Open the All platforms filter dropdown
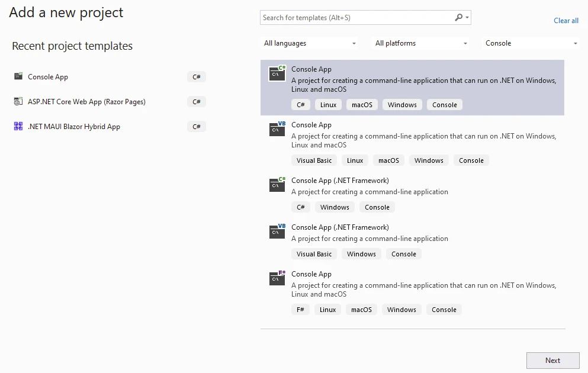Image resolution: width=588 pixels, height=373 pixels. [x=421, y=43]
